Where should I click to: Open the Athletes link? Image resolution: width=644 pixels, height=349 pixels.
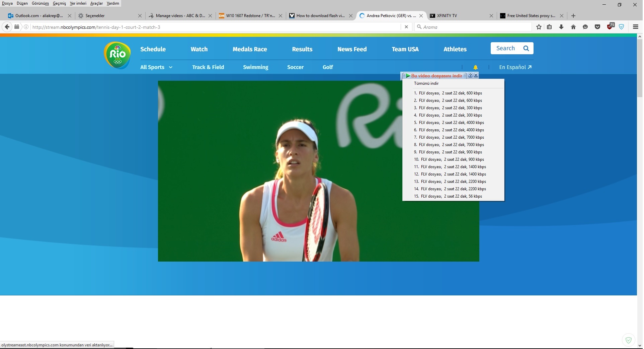(455, 49)
